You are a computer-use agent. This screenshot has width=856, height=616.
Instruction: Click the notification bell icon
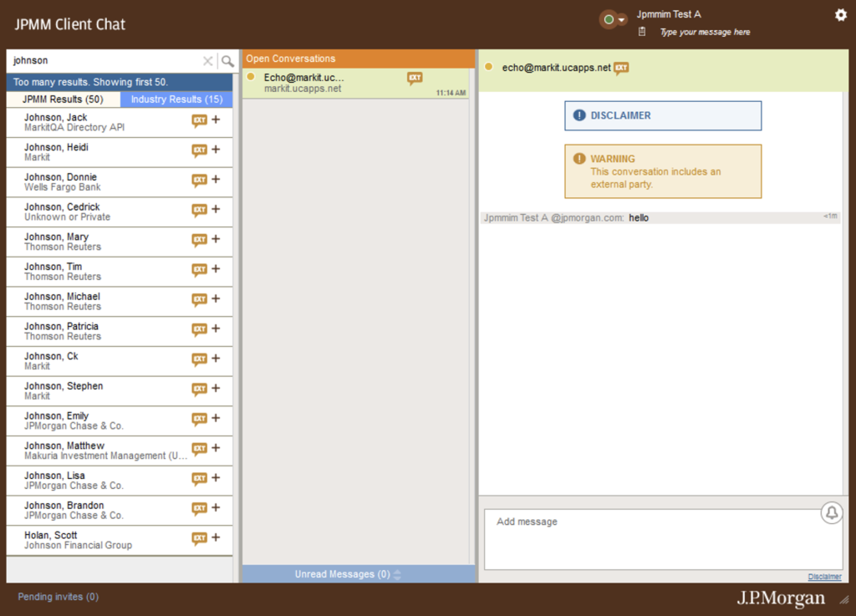coord(832,513)
